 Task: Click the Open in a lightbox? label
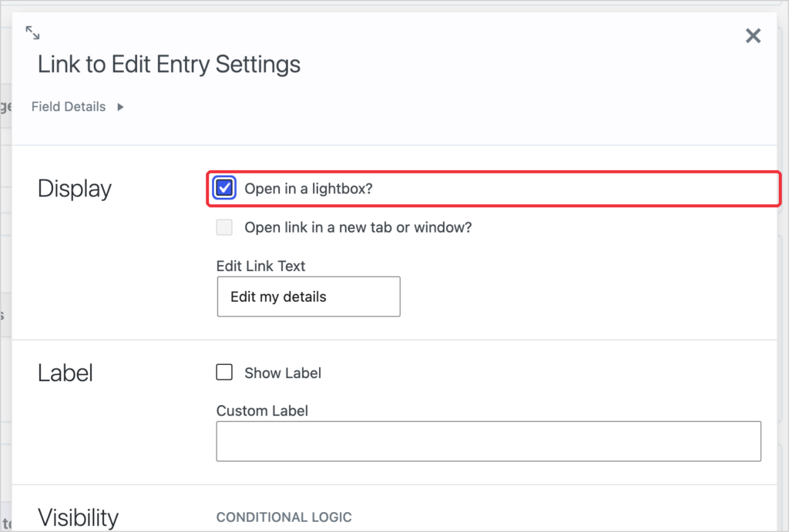click(x=308, y=189)
